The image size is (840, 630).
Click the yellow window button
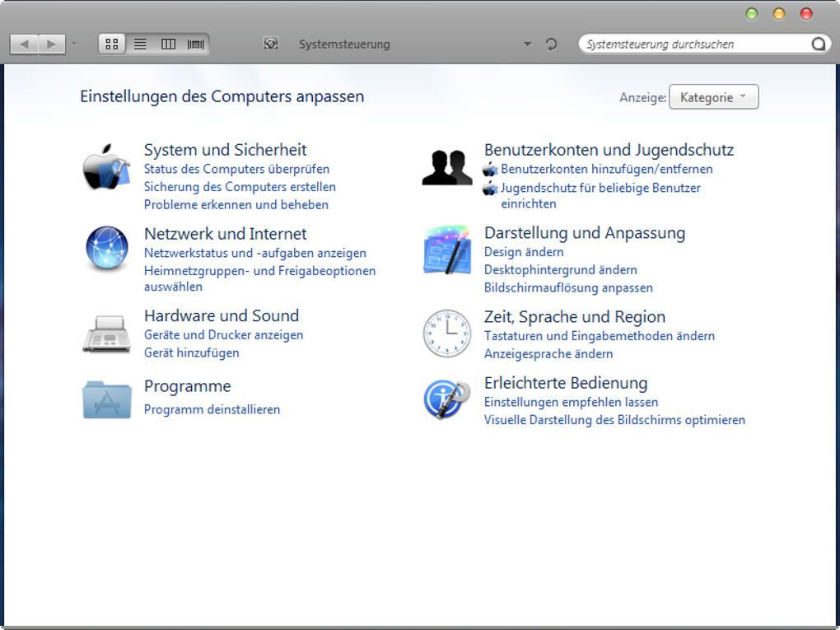click(x=779, y=14)
